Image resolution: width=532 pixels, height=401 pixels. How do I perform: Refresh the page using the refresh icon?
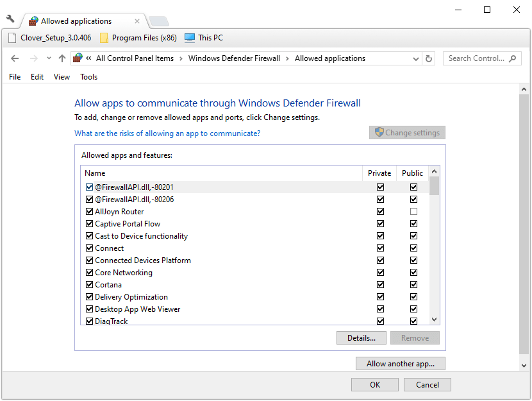(x=428, y=58)
